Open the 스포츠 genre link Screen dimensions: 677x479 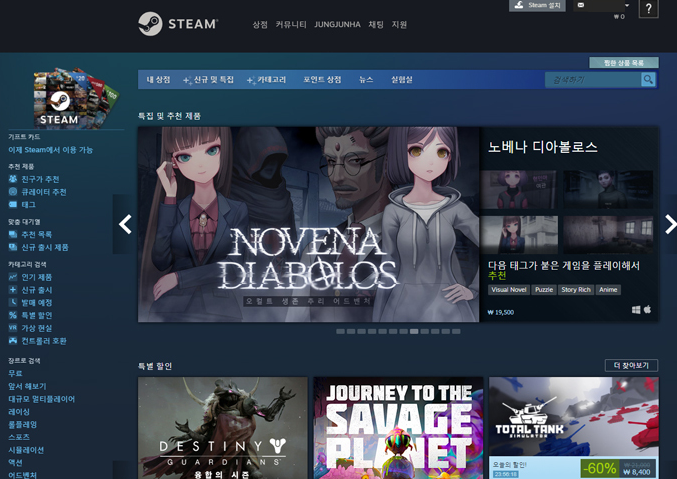pyautogui.click(x=19, y=437)
